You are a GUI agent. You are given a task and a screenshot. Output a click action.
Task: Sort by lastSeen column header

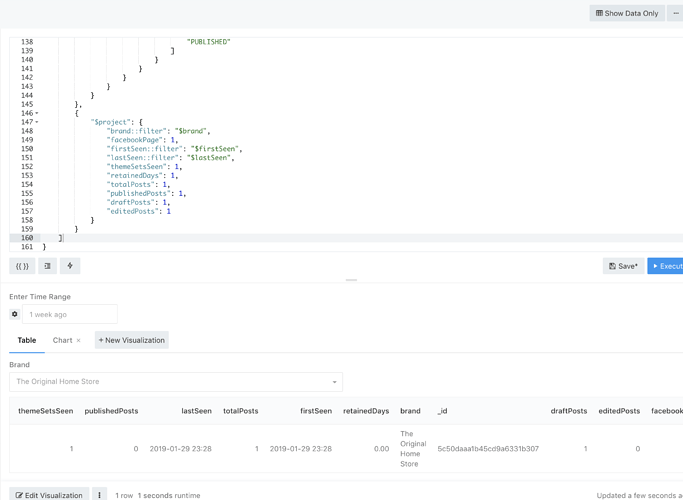196,411
